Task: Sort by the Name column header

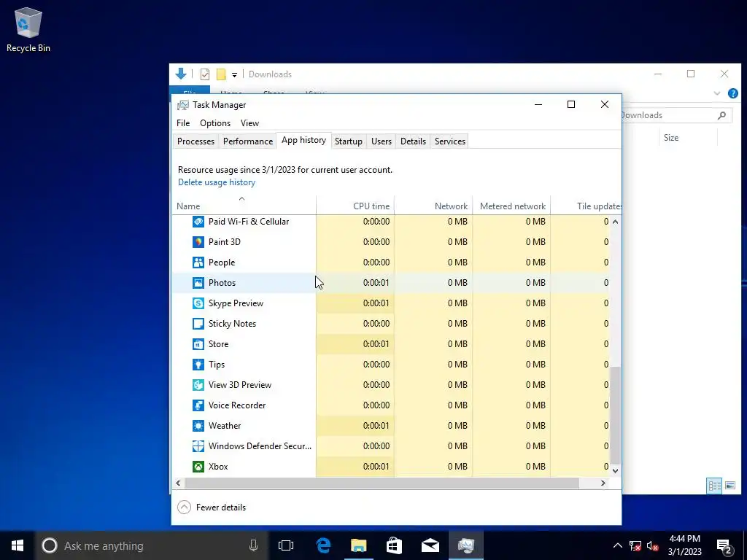Action: (244, 205)
